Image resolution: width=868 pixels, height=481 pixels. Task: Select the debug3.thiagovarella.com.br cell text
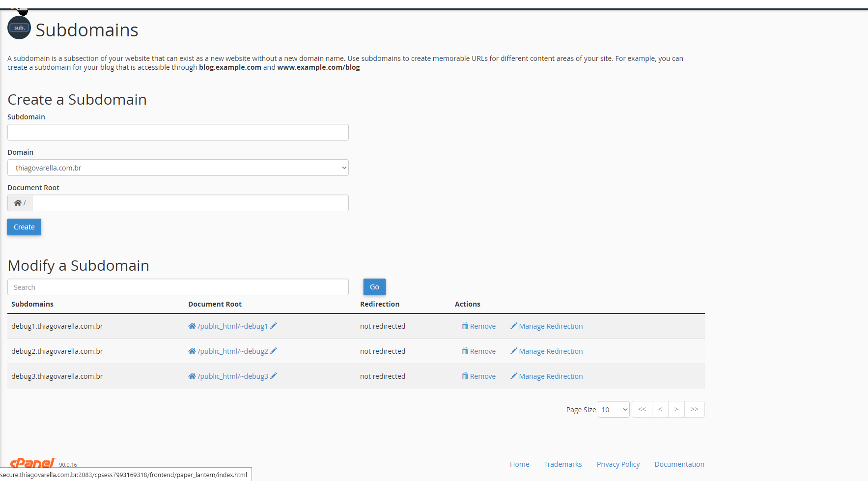pos(57,376)
